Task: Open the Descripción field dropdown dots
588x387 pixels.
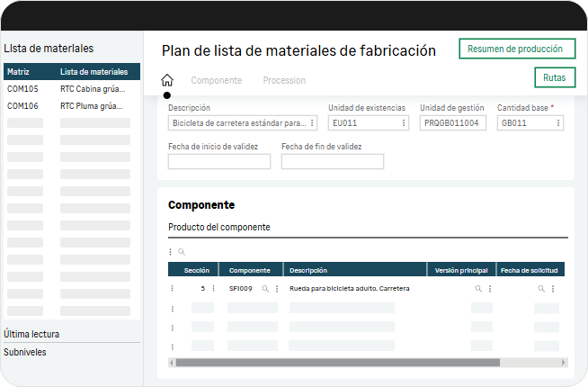Action: (312, 122)
